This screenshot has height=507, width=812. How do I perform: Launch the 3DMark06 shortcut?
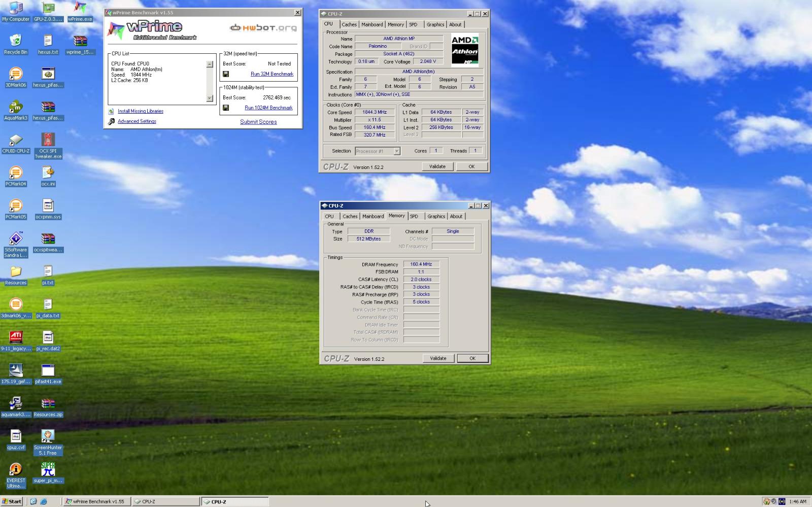(x=16, y=77)
